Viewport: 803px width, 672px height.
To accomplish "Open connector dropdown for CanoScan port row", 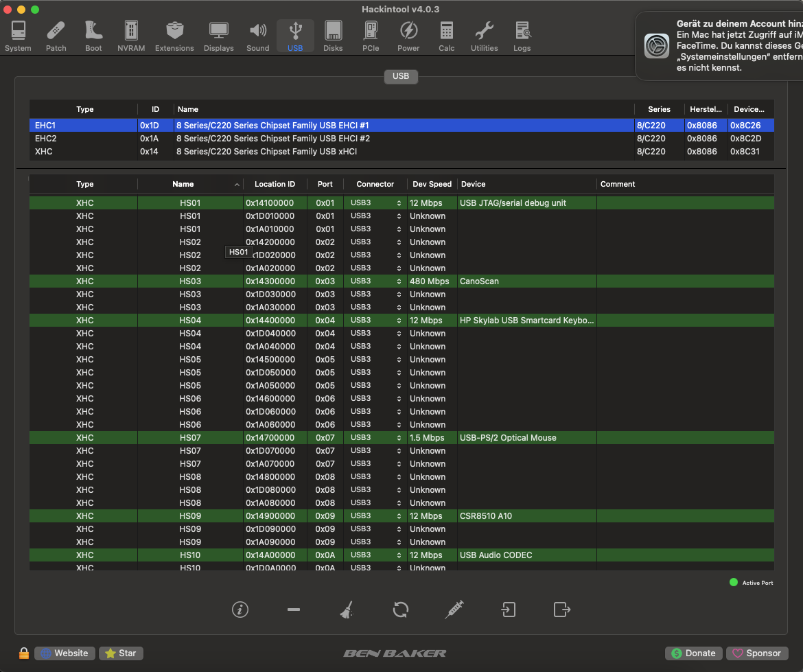I will (x=375, y=281).
